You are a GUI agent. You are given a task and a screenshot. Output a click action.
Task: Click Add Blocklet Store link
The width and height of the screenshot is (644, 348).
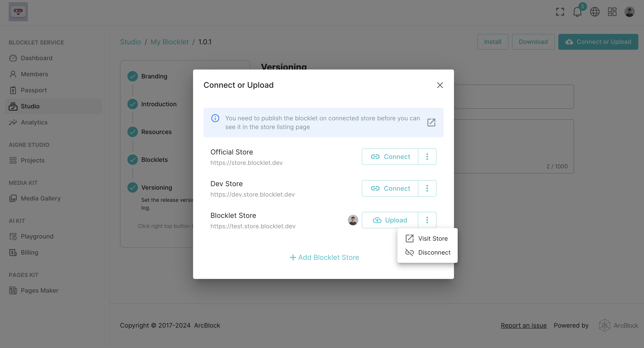324,257
